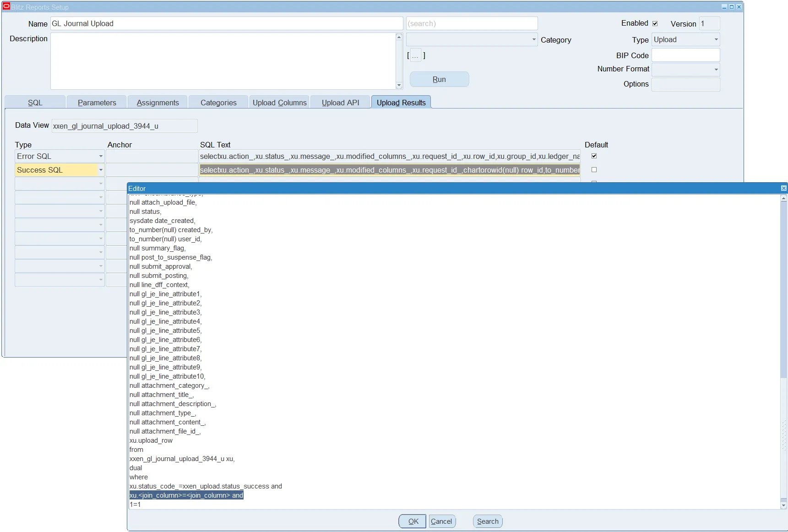This screenshot has width=788, height=532.
Task: Click 'null attachment_file_id_,' line in Editor
Action: coord(165,431)
